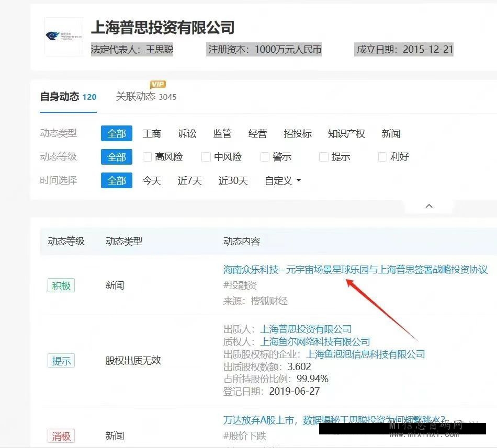This screenshot has height=448, width=497.
Task: Filter by 知识产权 type
Action: pos(346,134)
